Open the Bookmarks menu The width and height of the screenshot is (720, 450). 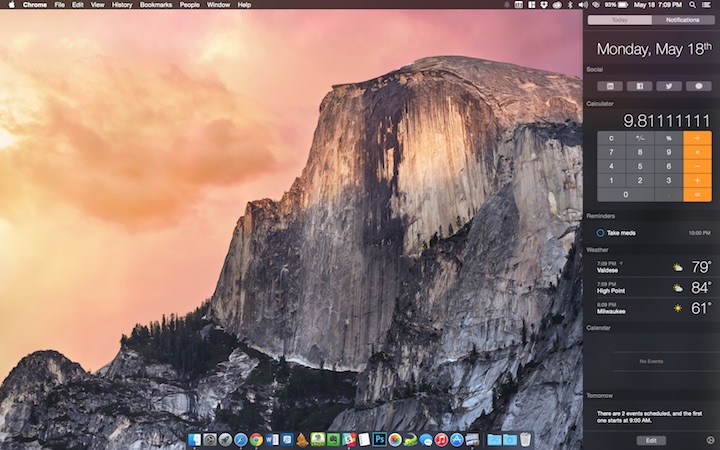(x=156, y=5)
